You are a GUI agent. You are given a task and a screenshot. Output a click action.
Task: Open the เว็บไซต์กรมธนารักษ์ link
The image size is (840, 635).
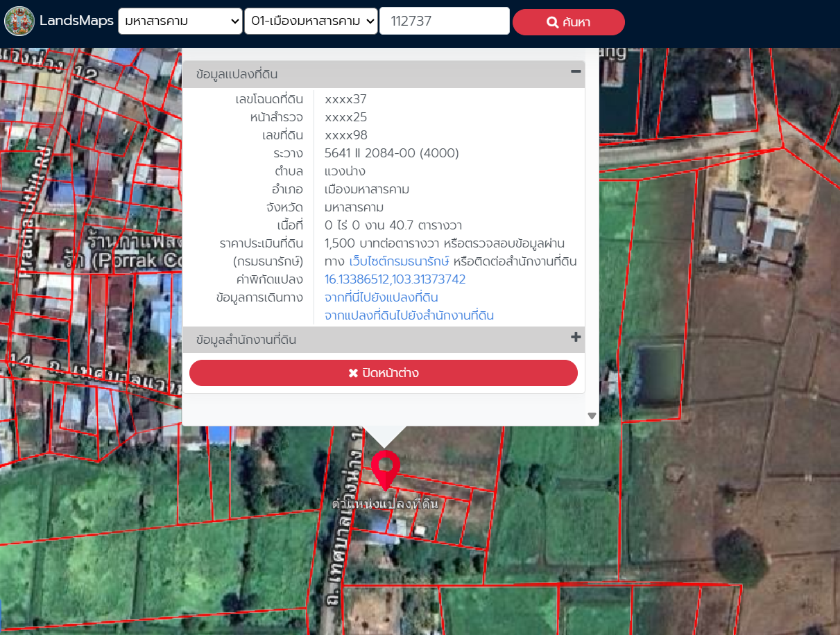[x=400, y=261]
